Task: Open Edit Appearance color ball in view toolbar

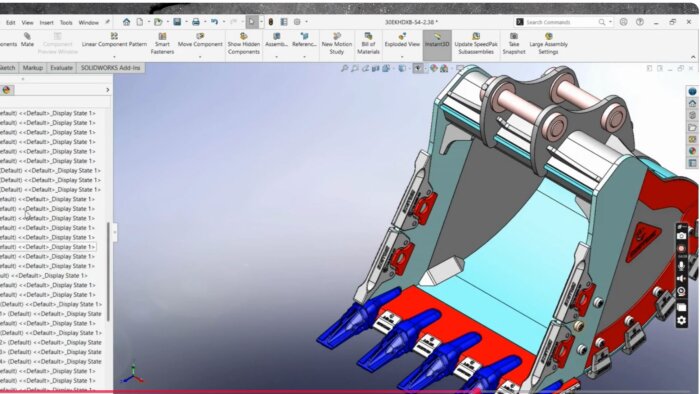Action: pyautogui.click(x=433, y=68)
